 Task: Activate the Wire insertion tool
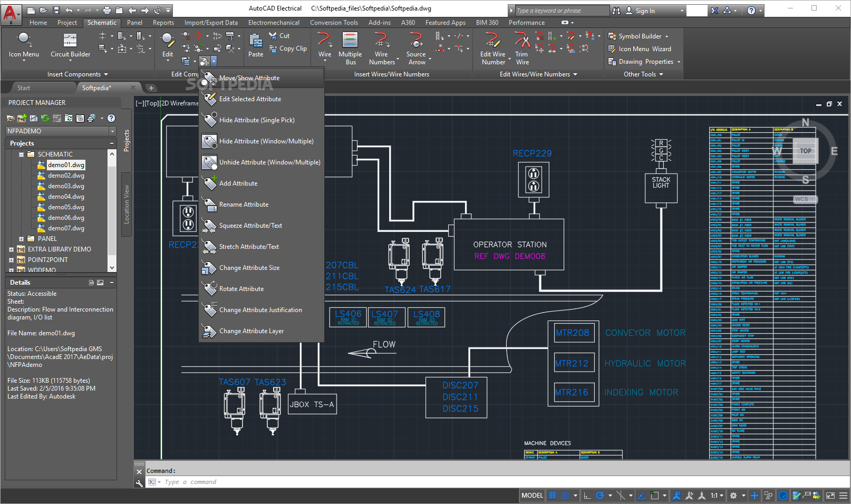pos(325,46)
